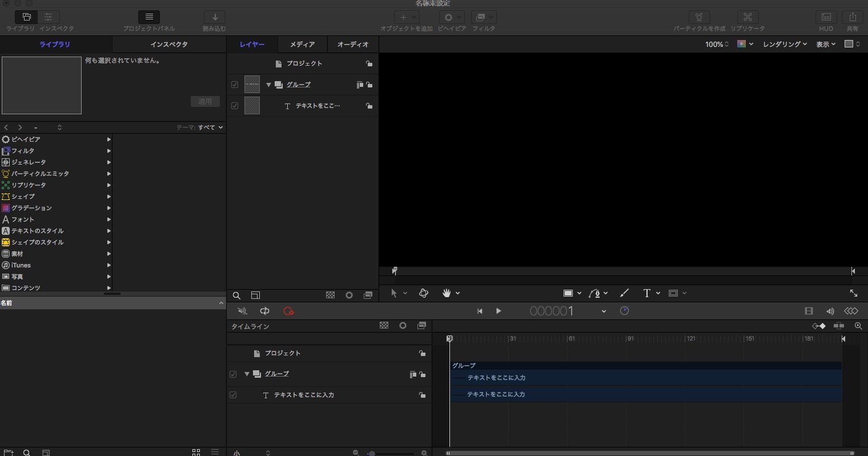The width and height of the screenshot is (868, 456).
Task: Click the 適用 (Apply) button
Action: tap(205, 101)
